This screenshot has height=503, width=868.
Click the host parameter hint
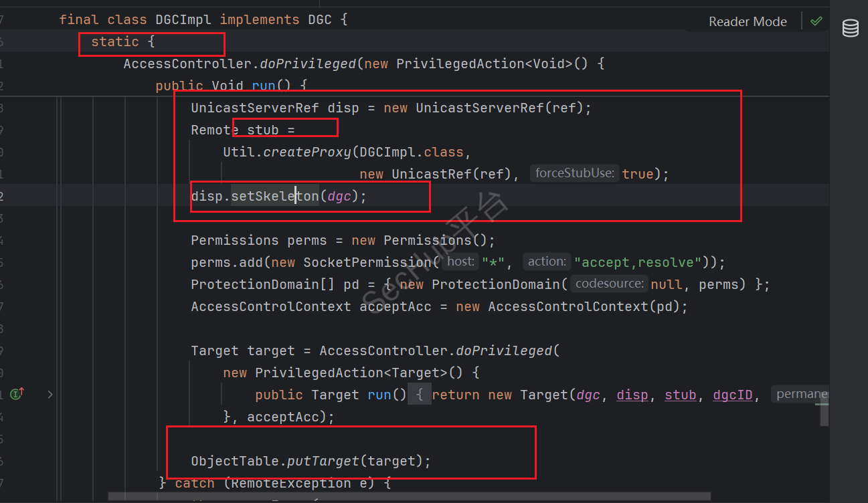(460, 262)
